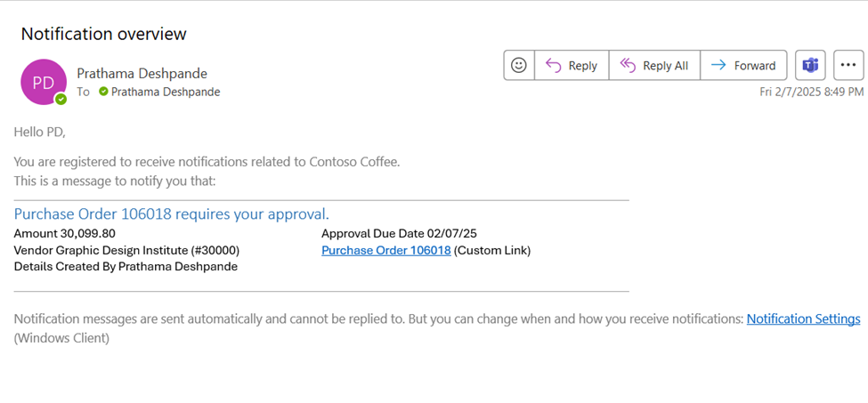Click the Amount 30,099.80 text
Screen dimensions: 868x403
pyautogui.click(x=65, y=233)
